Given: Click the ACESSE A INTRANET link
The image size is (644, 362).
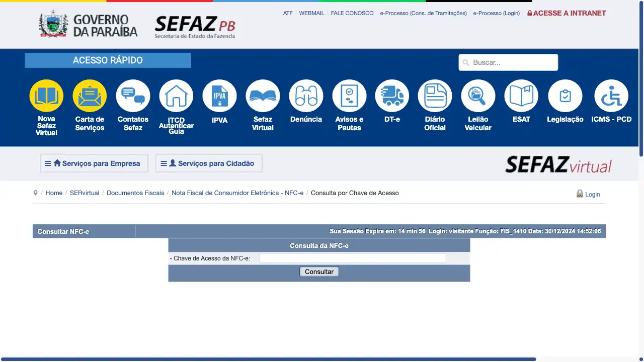Looking at the screenshot, I should 567,13.
